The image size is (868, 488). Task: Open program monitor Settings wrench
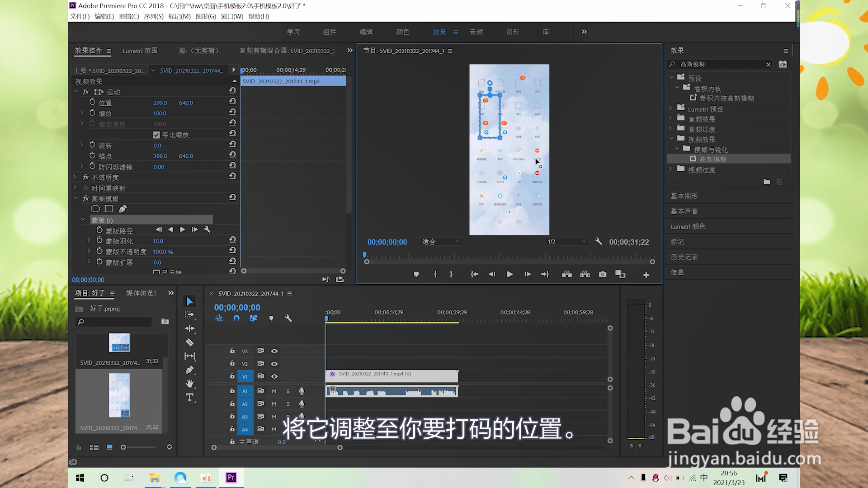(x=599, y=241)
